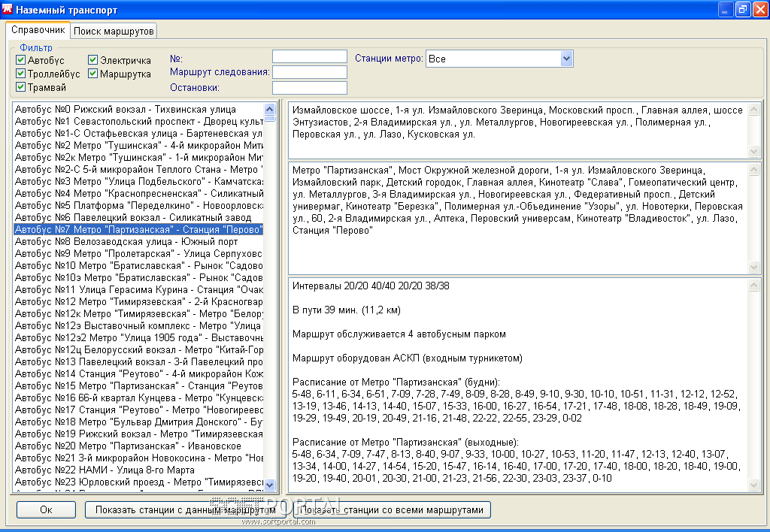
Task: Select Автобус №16 66-й квартал Кунцева route
Action: click(x=138, y=398)
